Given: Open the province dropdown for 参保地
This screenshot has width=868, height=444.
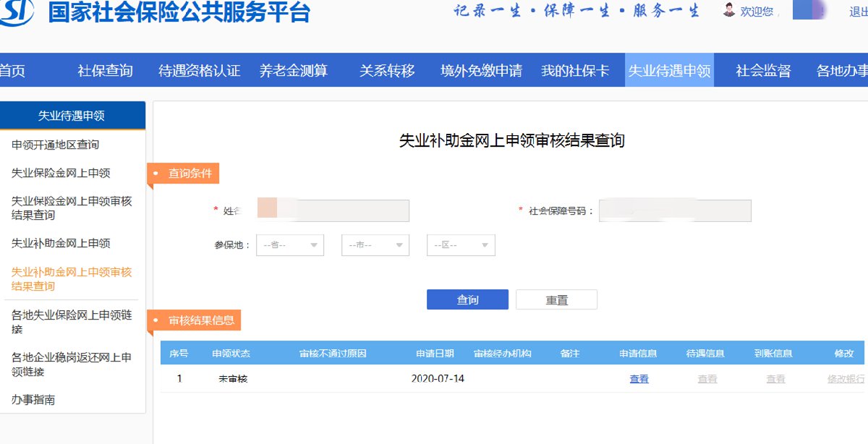Looking at the screenshot, I should click(289, 245).
